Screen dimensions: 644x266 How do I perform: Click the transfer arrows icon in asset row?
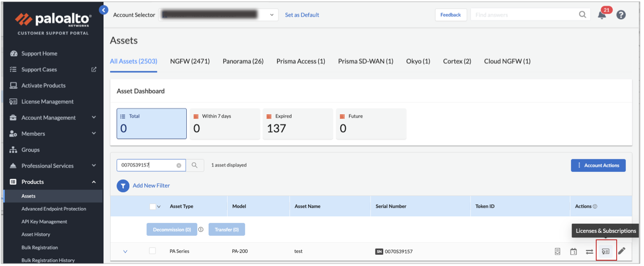(x=589, y=252)
